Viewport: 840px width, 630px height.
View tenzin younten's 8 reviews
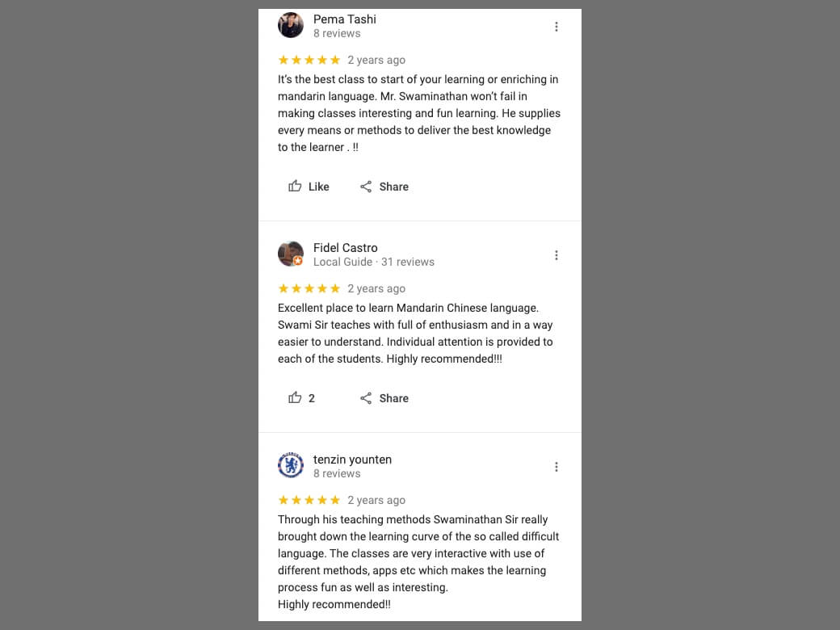pos(337,474)
